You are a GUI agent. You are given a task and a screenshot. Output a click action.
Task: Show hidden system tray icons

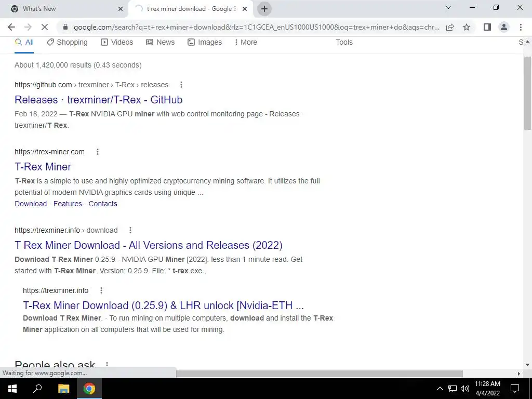coord(440,389)
